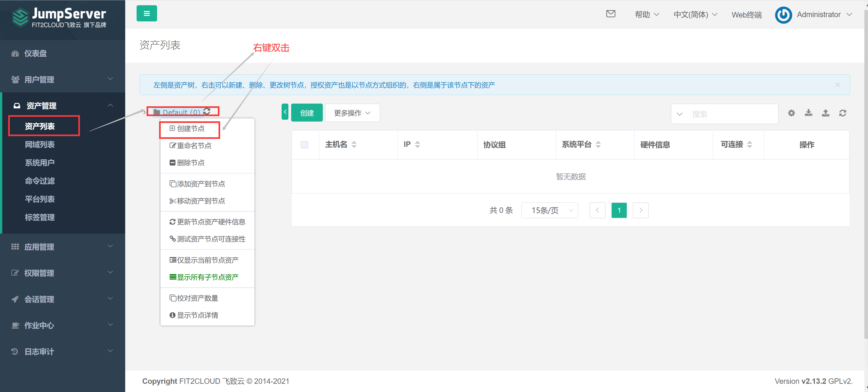Click the download export icon

(808, 113)
